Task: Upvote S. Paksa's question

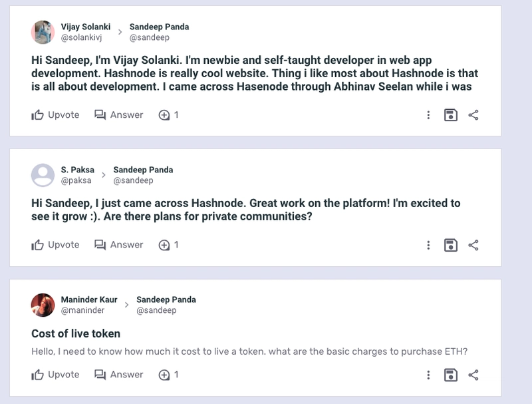Action: tap(55, 245)
